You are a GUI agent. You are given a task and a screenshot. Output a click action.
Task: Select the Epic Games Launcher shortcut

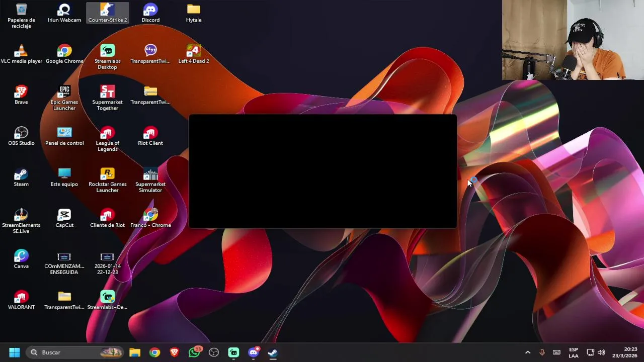coord(64,98)
